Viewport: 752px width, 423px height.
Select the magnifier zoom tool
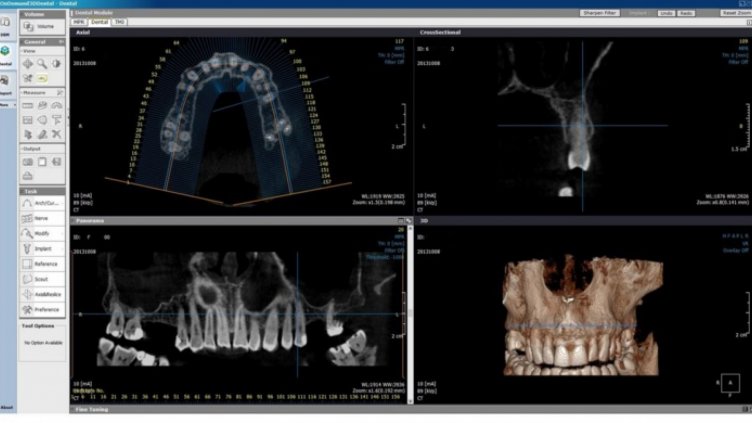42,64
